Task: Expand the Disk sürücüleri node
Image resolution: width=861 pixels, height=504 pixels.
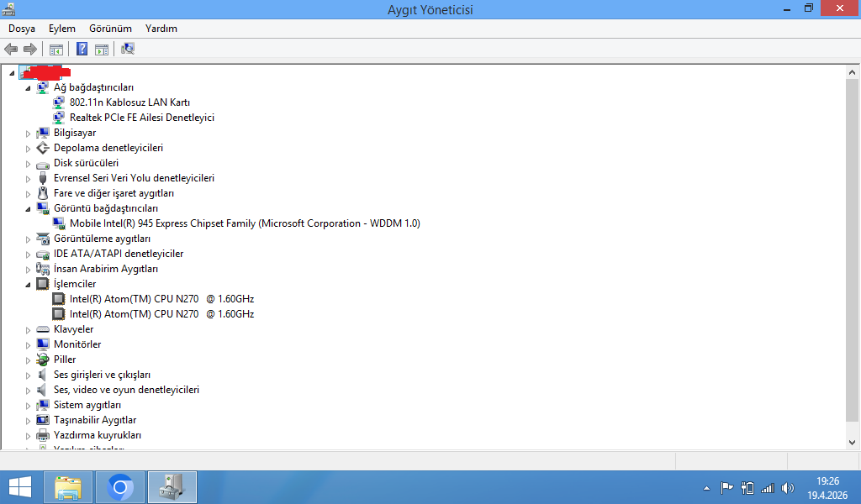Action: click(28, 164)
